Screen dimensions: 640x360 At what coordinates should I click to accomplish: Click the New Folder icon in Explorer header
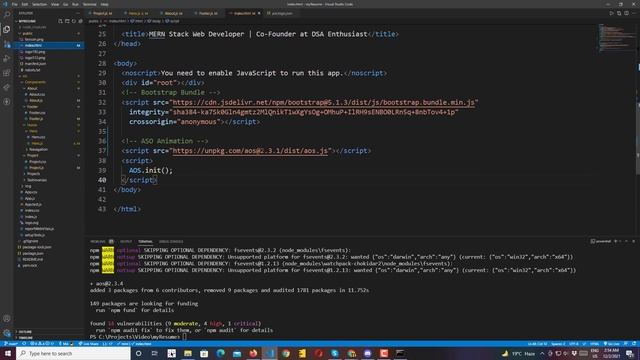(67, 21)
